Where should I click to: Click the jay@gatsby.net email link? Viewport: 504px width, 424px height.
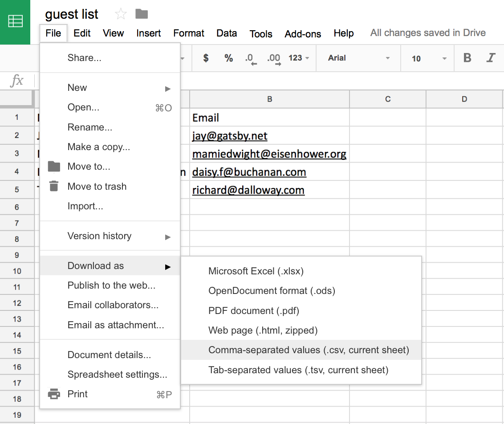(230, 136)
